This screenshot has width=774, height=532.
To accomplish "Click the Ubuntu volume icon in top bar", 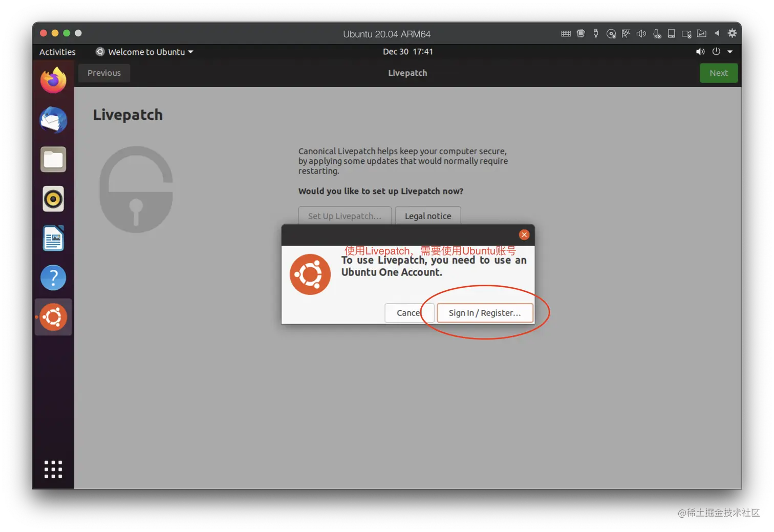I will 700,52.
